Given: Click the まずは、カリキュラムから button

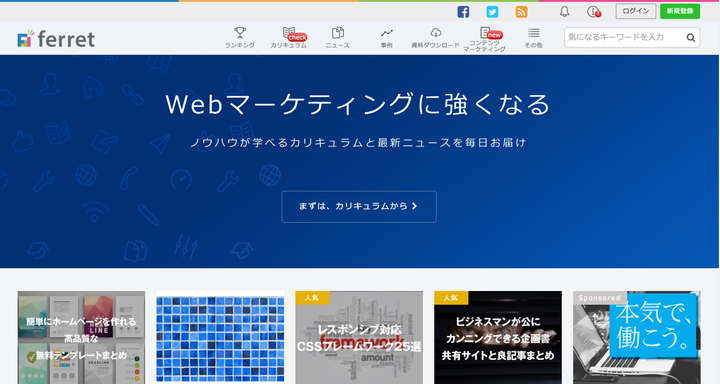Looking at the screenshot, I should click(359, 207).
